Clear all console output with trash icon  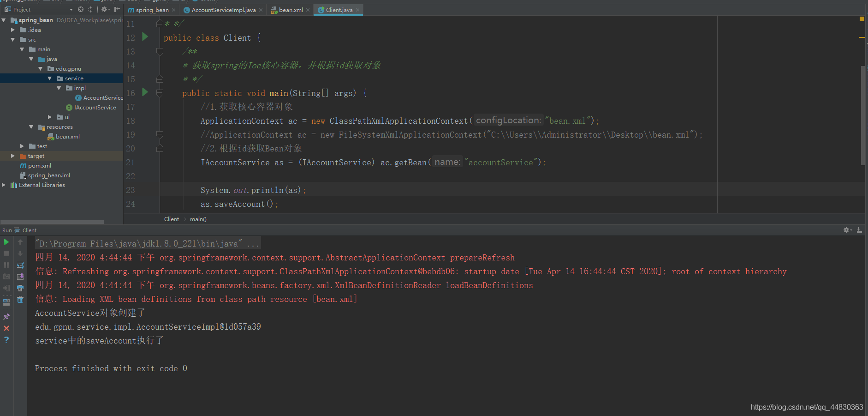[20, 300]
